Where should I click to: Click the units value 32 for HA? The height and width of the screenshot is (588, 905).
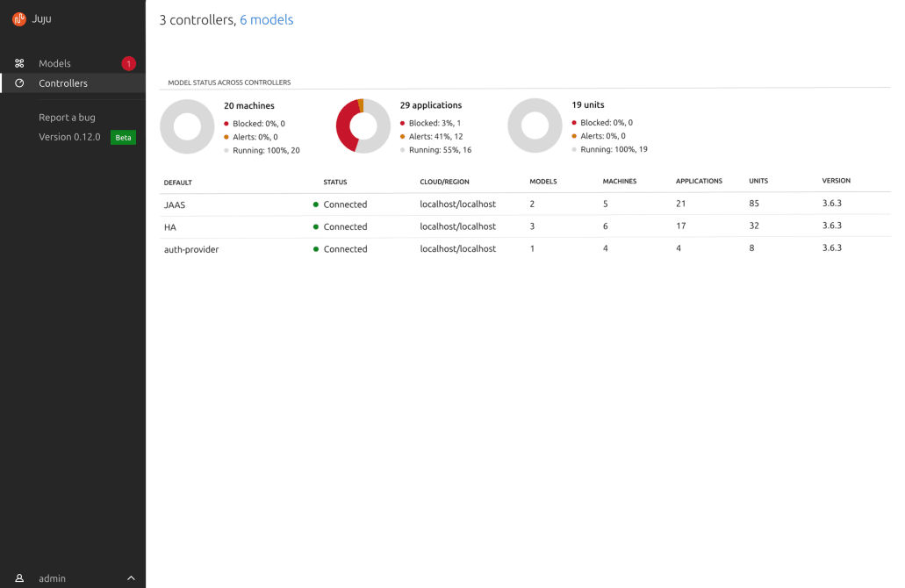(x=754, y=226)
